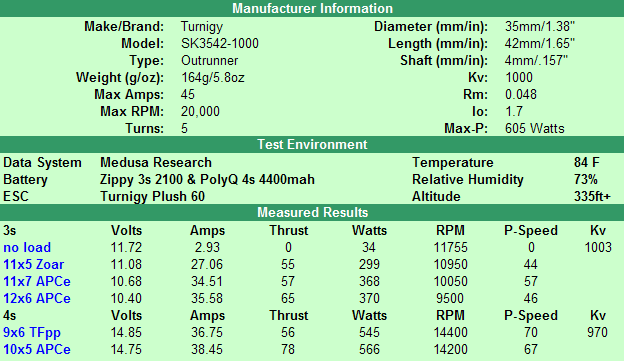624x361 pixels.
Task: Select the 11x5 Zoar amps '27.06'
Action: tap(207, 265)
